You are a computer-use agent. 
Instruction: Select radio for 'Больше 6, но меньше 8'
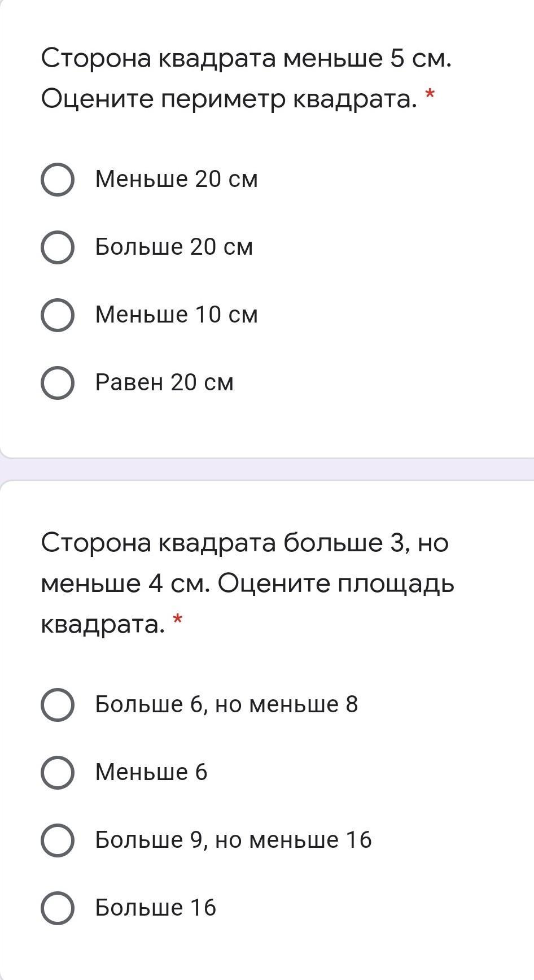click(x=57, y=705)
